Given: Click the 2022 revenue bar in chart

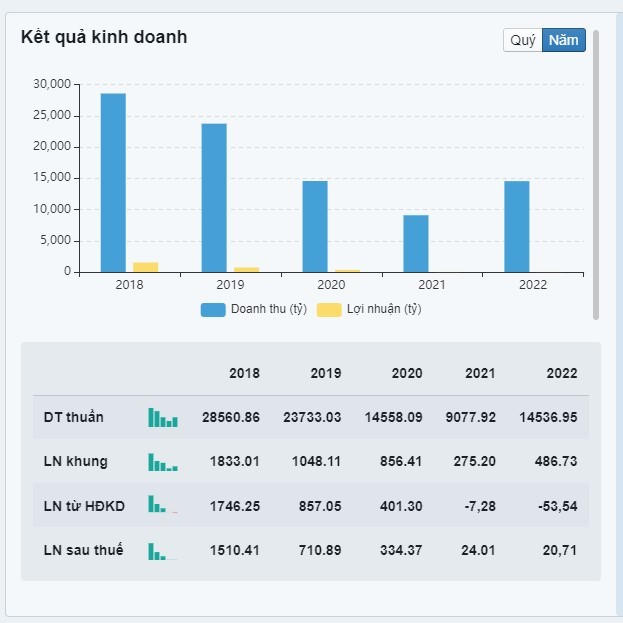Looking at the screenshot, I should [517, 226].
